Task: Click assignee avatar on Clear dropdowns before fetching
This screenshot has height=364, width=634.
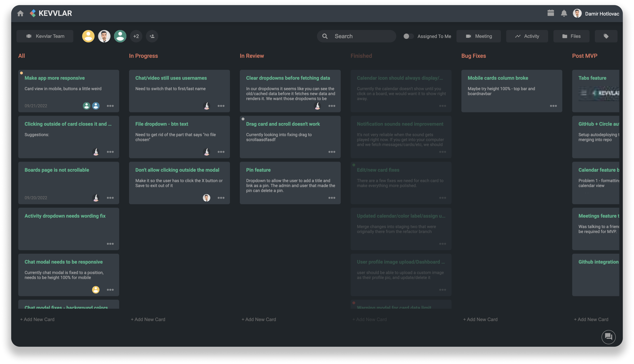Action: (x=318, y=106)
